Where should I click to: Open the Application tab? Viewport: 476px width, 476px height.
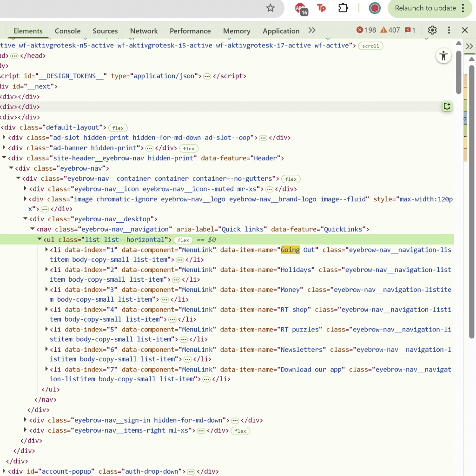pyautogui.click(x=281, y=31)
